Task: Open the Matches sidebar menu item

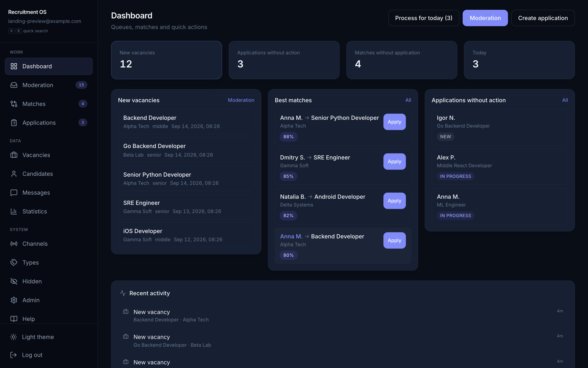Action: click(x=49, y=104)
